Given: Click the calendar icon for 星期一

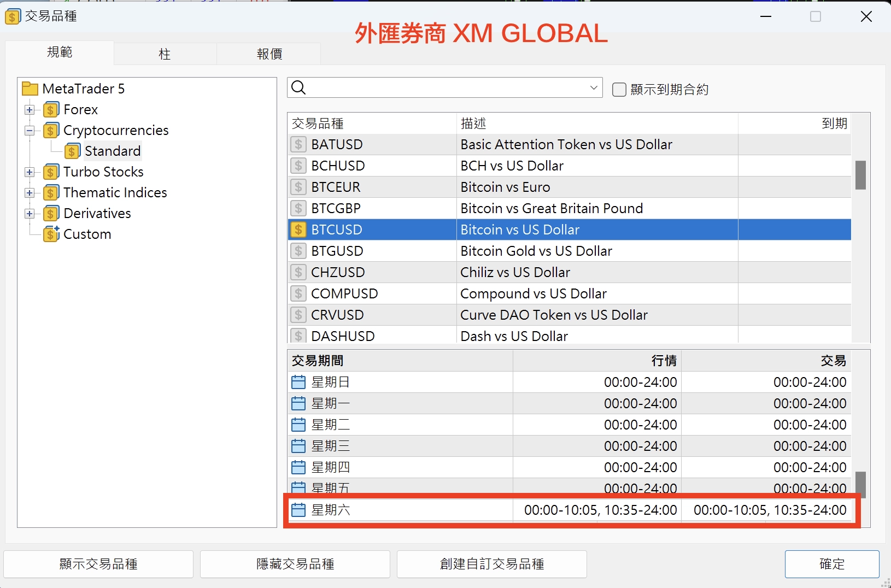Looking at the screenshot, I should (298, 403).
